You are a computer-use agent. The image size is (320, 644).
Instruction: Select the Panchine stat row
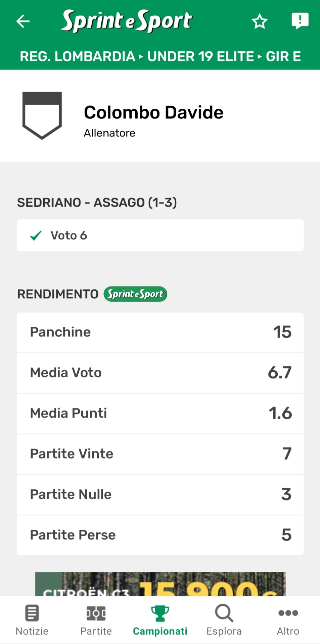coord(160,332)
